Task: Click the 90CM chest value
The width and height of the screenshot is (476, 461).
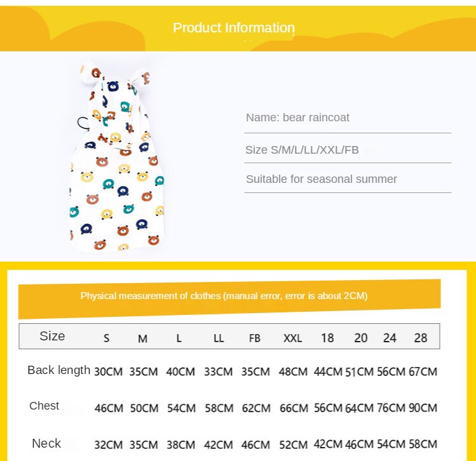Action: pos(423,408)
